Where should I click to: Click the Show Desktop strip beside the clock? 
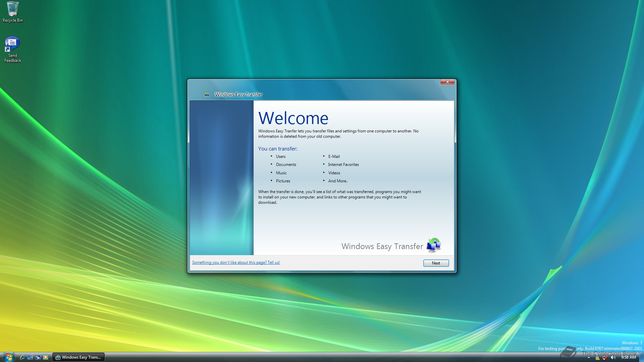coord(641,357)
